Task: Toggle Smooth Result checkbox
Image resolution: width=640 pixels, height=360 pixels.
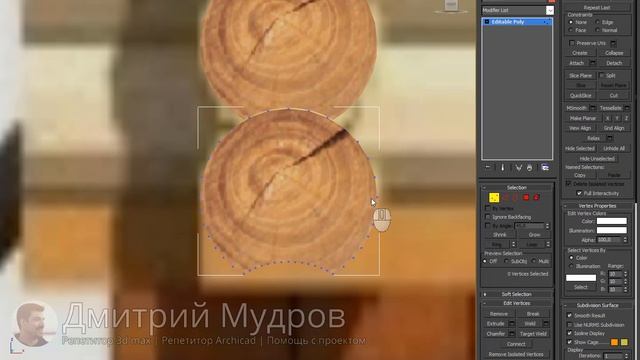Action: (x=569, y=316)
